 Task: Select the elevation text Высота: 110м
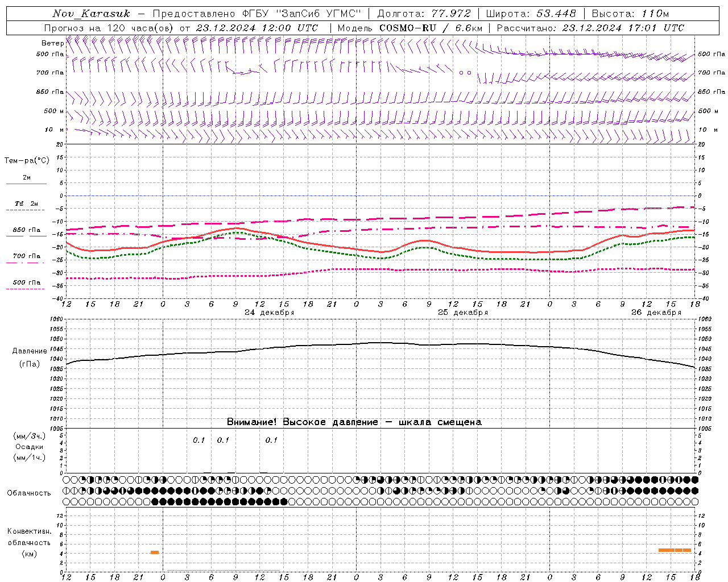[x=631, y=14]
